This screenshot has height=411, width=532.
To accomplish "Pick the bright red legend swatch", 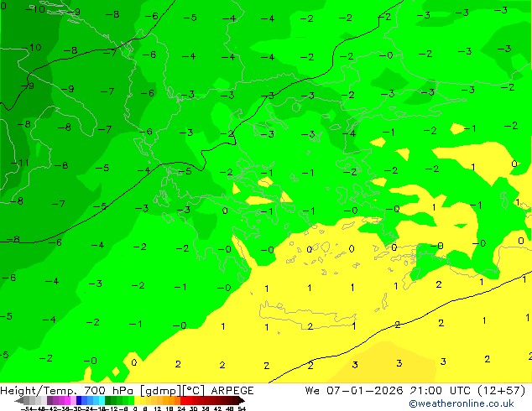I will pyautogui.click(x=183, y=400).
